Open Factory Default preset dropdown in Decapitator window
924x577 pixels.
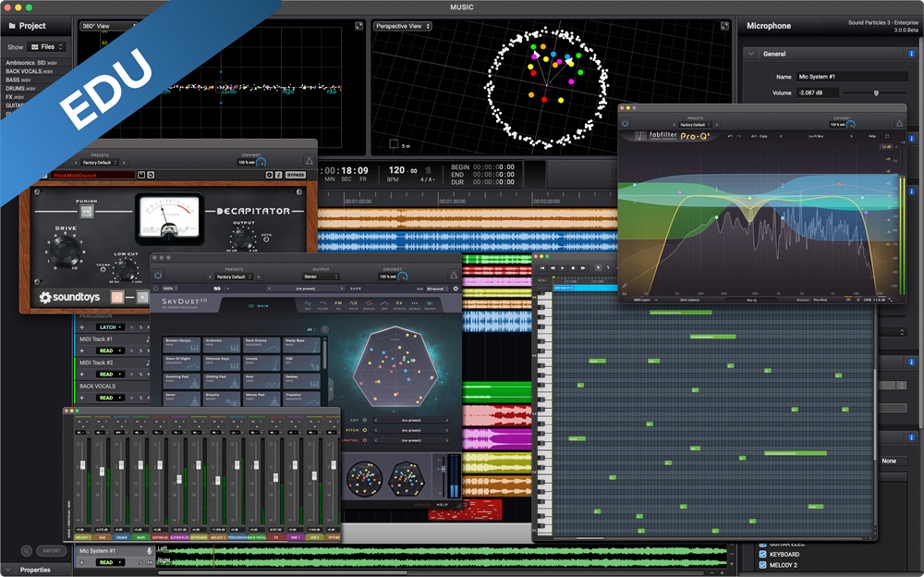(x=100, y=162)
